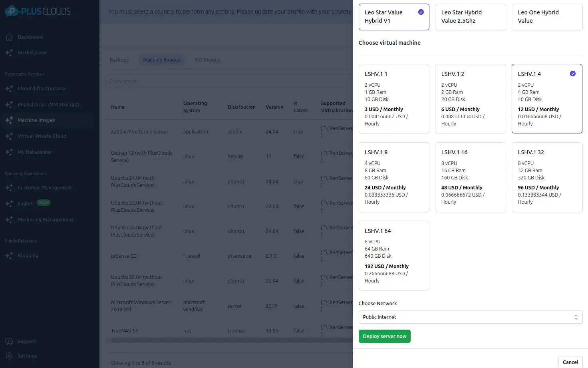Pick the Leo One Hybrid Value option

[546, 17]
